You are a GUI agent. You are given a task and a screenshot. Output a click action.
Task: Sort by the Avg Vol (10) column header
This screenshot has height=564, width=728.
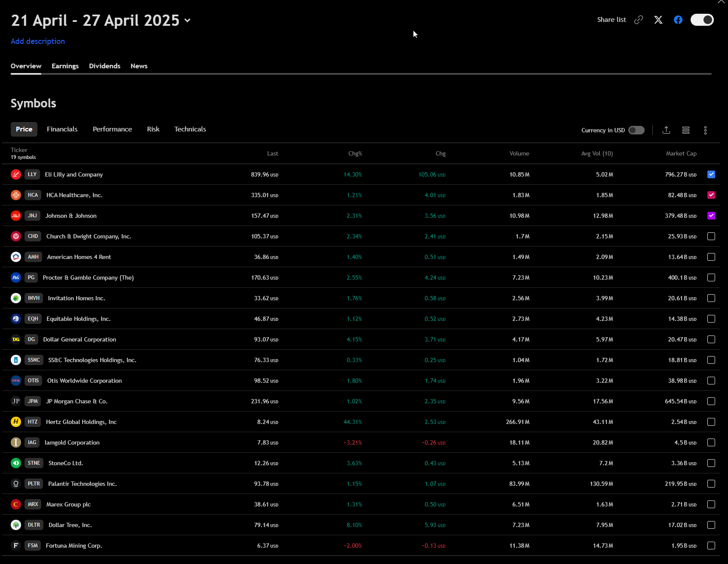(x=597, y=153)
